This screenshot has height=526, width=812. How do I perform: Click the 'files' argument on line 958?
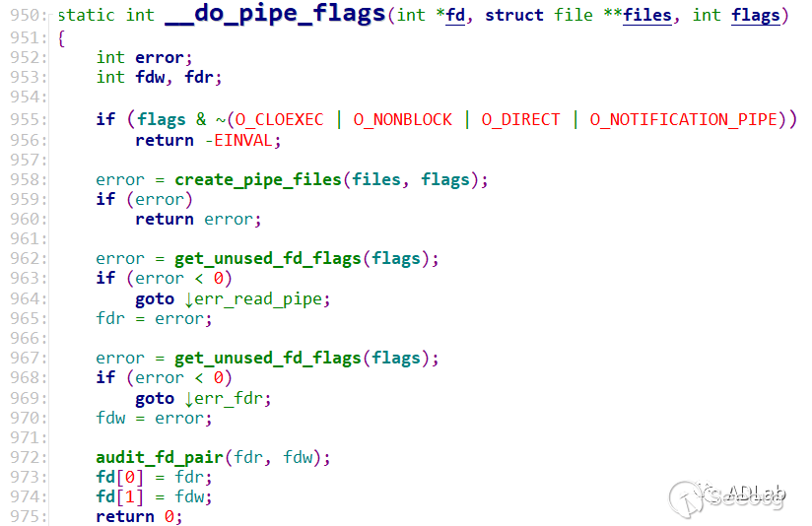pos(376,179)
